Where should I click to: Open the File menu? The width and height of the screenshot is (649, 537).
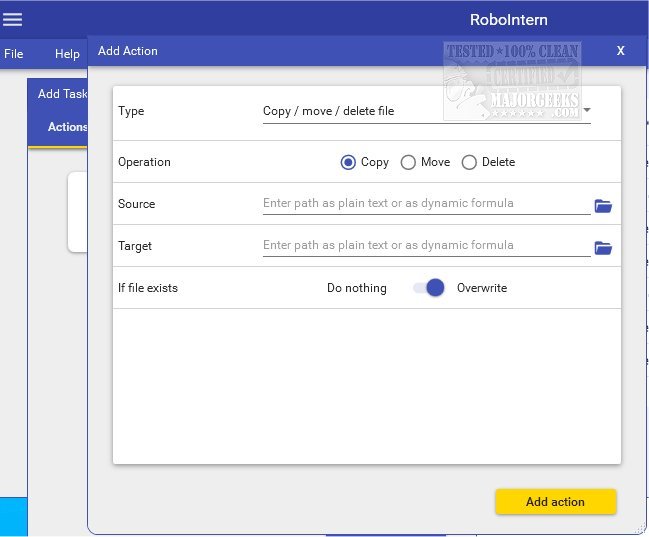(x=14, y=54)
